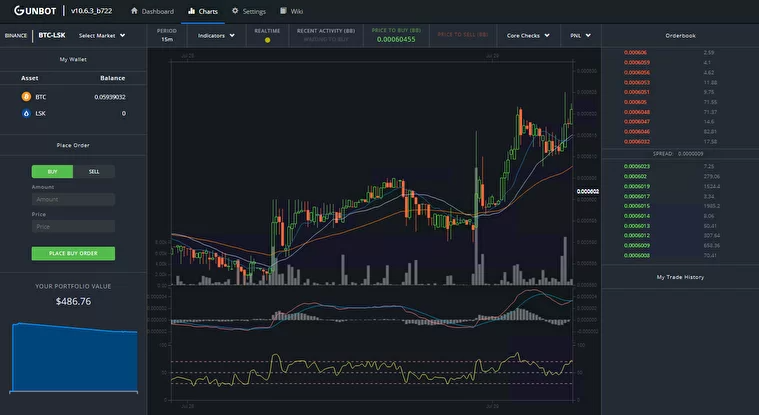Click the Wiki book icon
The width and height of the screenshot is (759, 415).
pyautogui.click(x=283, y=11)
